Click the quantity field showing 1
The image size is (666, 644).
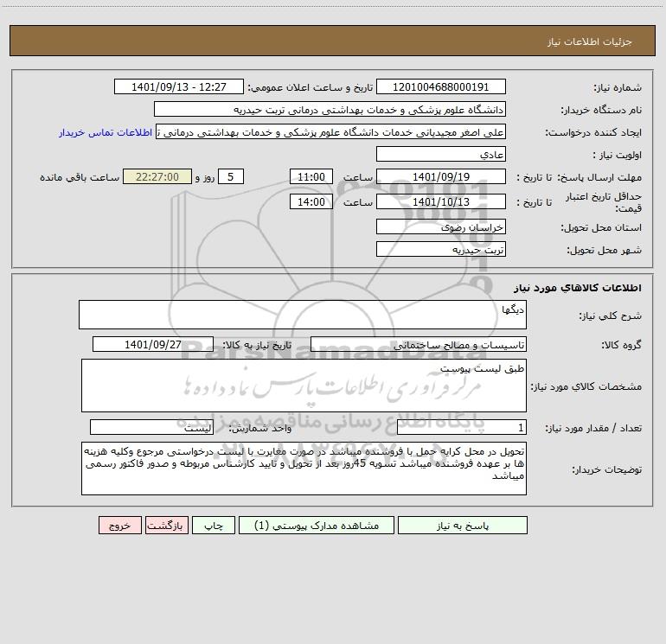pos(462,427)
